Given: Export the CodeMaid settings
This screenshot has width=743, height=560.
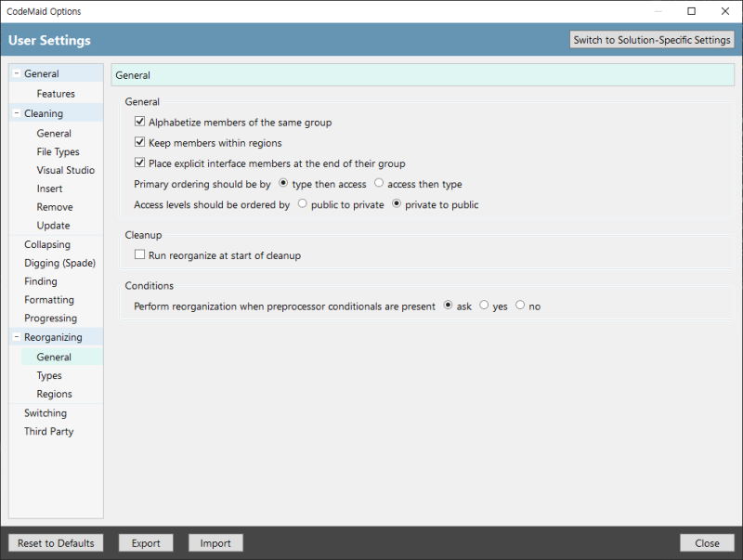Looking at the screenshot, I should [146, 543].
